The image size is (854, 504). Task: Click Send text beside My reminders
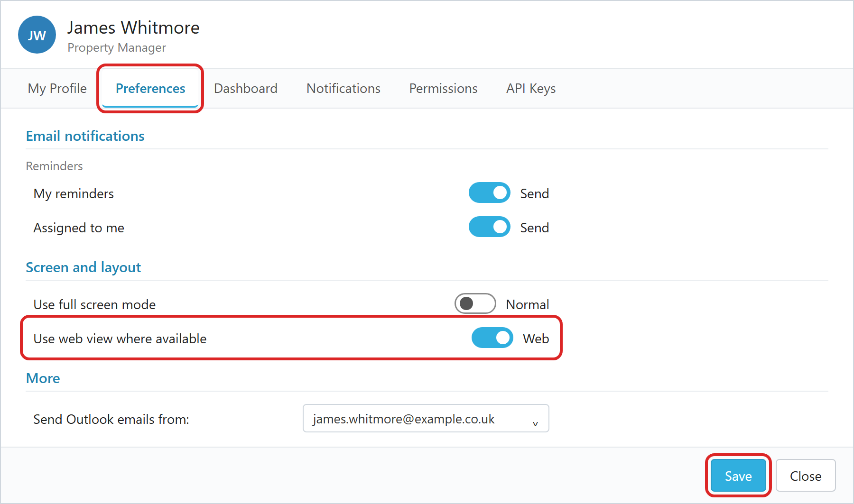[x=535, y=193]
